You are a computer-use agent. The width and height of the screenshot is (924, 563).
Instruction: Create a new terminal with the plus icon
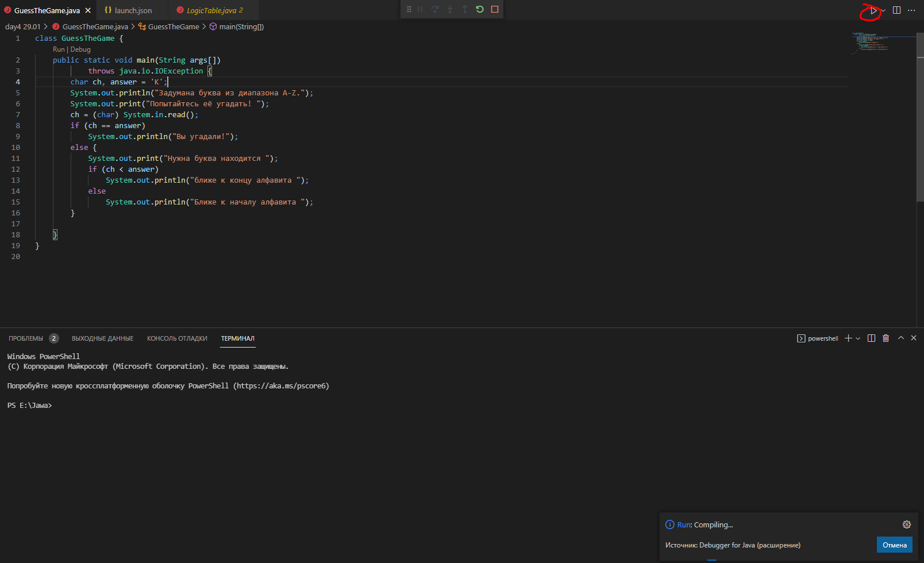(848, 338)
